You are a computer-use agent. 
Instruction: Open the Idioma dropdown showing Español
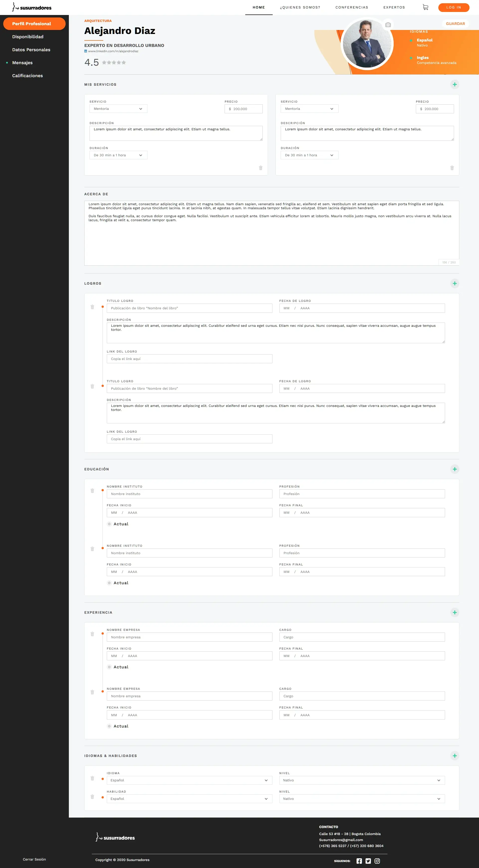click(190, 780)
